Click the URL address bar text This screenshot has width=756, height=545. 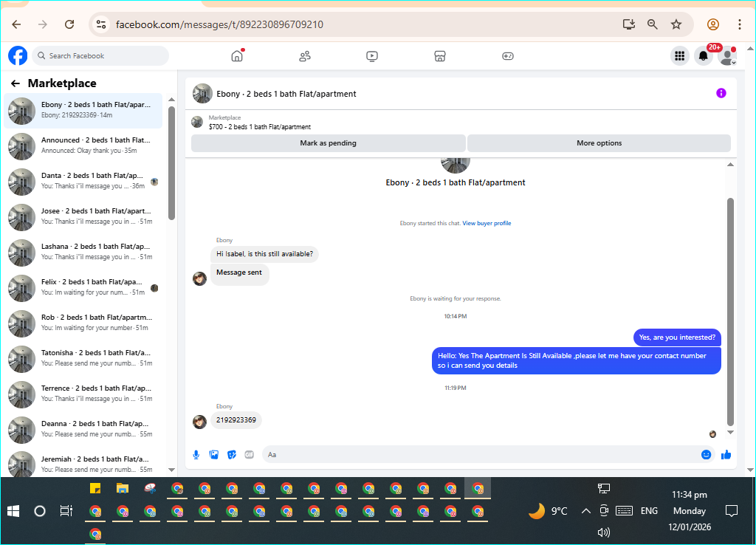219,24
